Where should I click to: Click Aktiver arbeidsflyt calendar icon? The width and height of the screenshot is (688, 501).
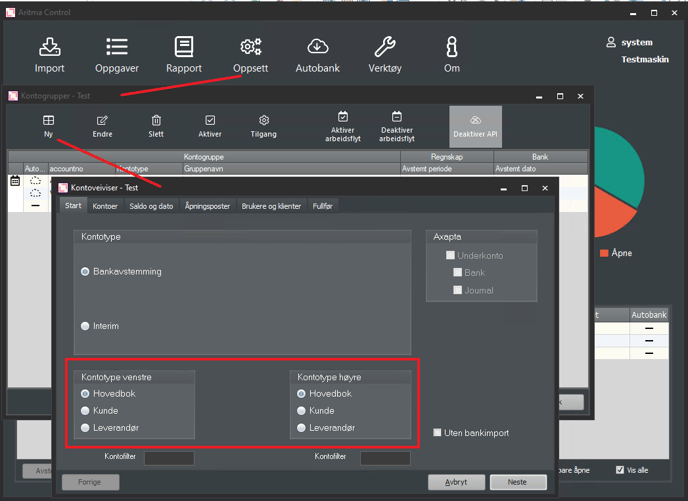pos(343,117)
